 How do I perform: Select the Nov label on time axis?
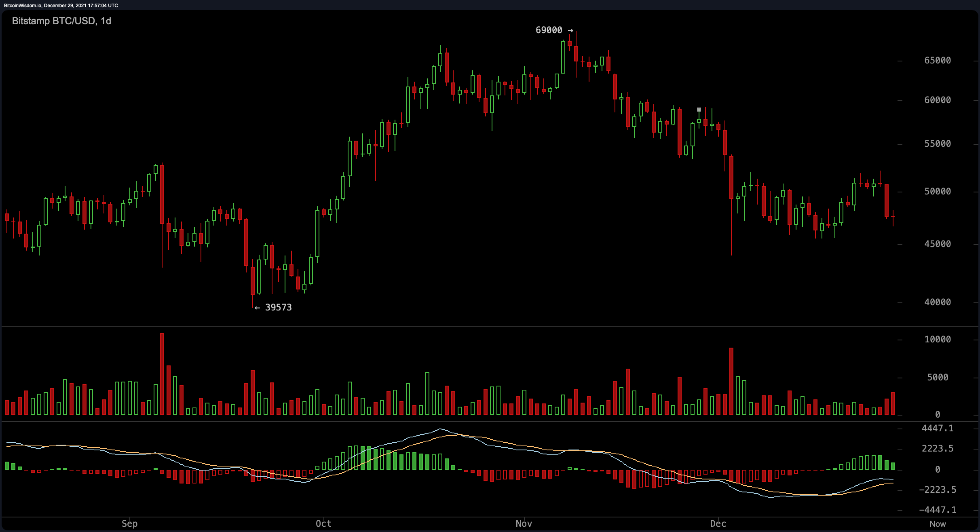(524, 524)
